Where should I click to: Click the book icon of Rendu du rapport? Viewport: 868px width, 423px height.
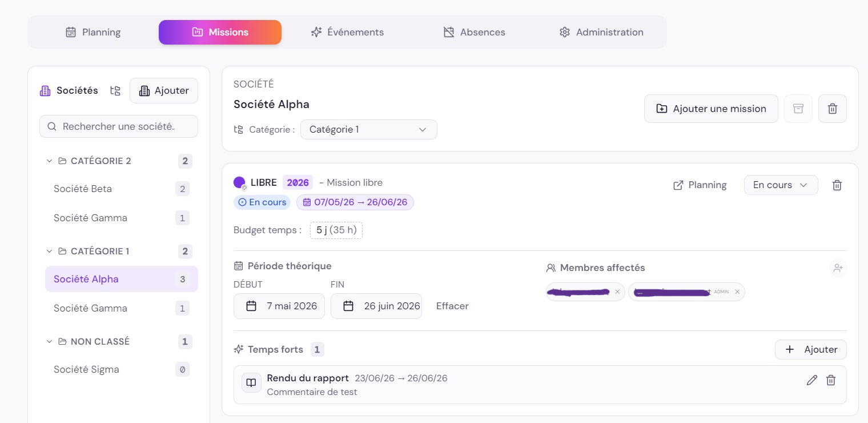(x=251, y=382)
